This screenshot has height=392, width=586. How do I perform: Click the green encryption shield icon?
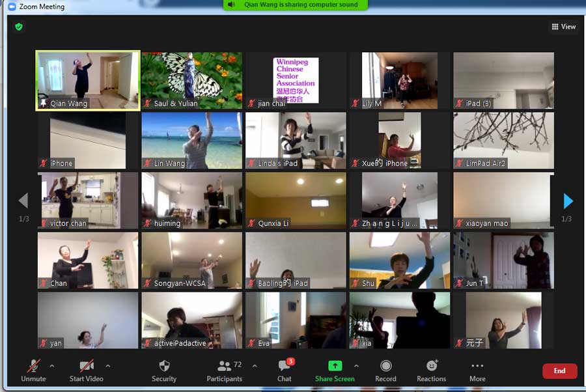pyautogui.click(x=19, y=27)
